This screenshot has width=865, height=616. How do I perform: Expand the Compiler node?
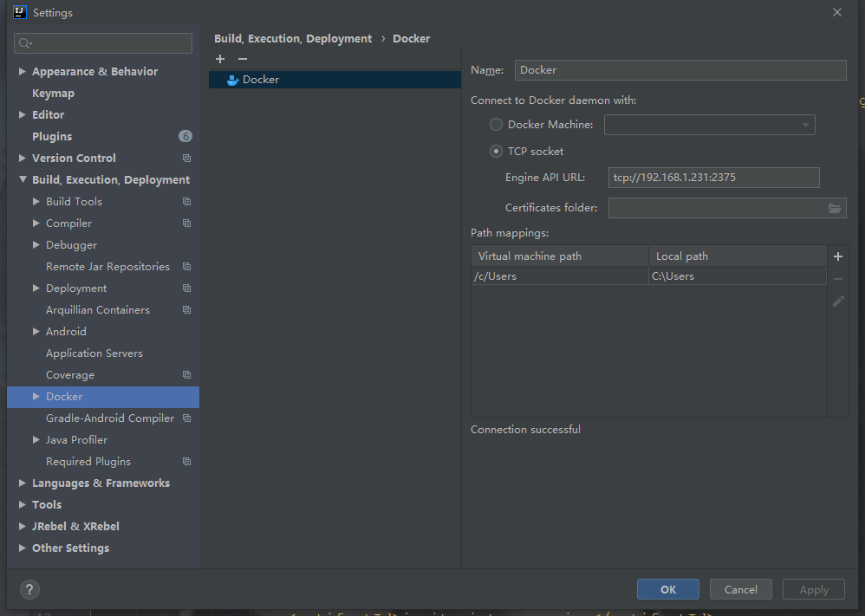pos(36,224)
